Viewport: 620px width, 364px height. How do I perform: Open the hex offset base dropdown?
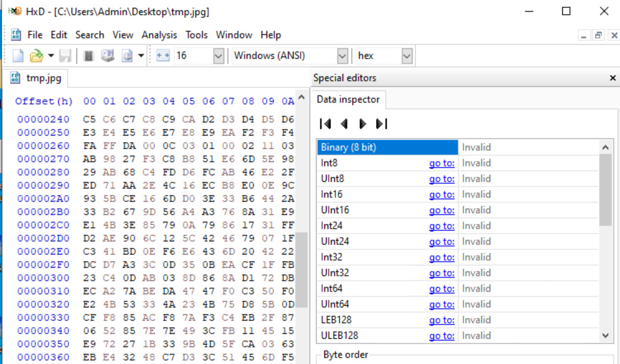tap(407, 56)
